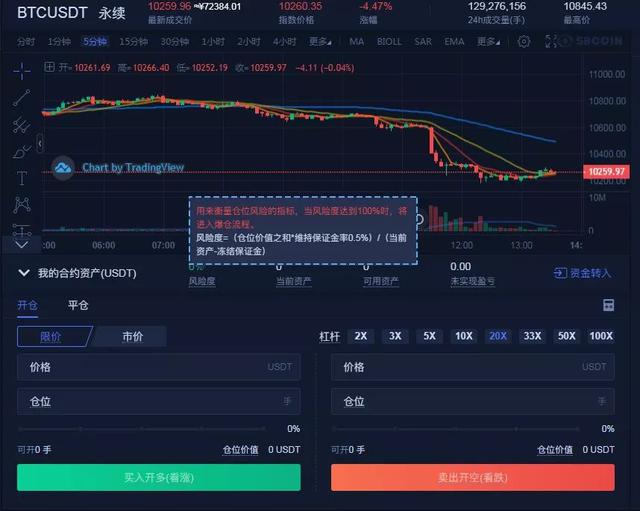Set leverage to 100X
This screenshot has height=511, width=640.
point(601,336)
